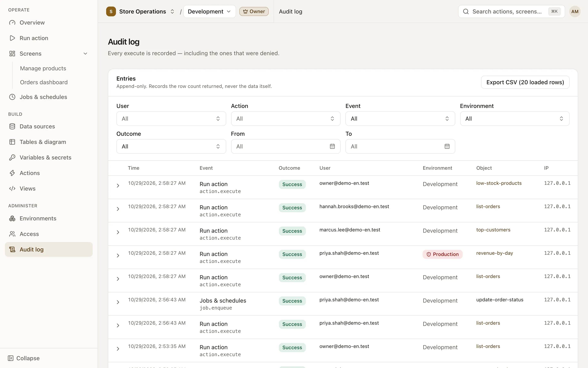Click the To date calendar icon
Screen dimensions: 588x368
pos(447,146)
